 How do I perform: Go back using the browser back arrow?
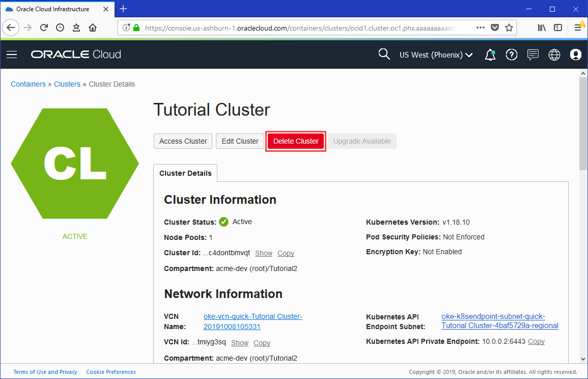11,28
